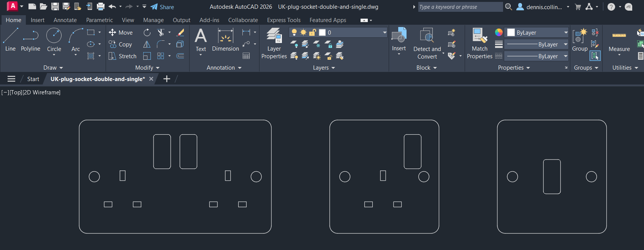Toggle layer 0 on/off lightbulb
The width and height of the screenshot is (644, 250).
click(x=294, y=32)
